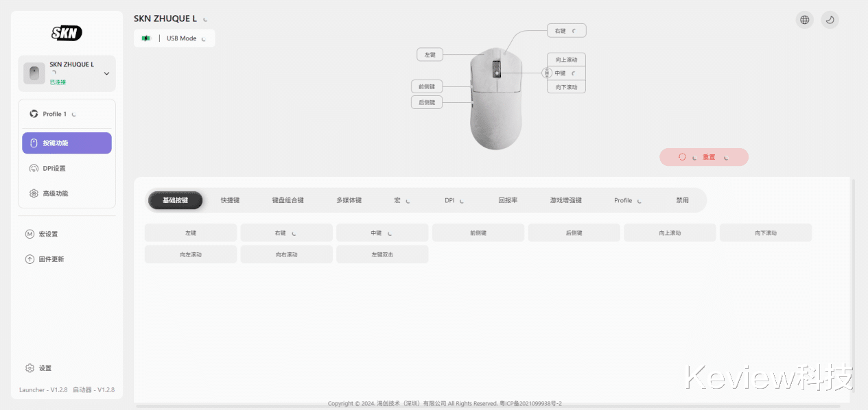
Task: Open DPI设置 section
Action: pyautogui.click(x=67, y=168)
